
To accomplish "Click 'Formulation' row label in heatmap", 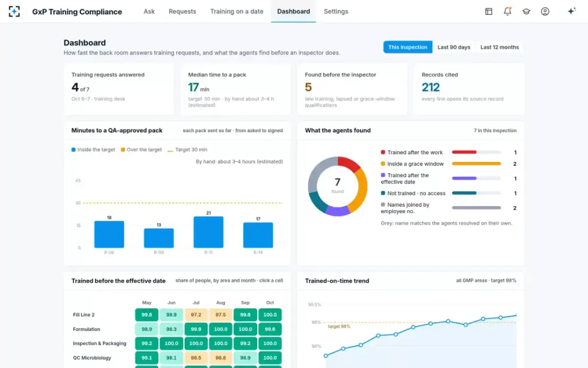I will [x=87, y=329].
